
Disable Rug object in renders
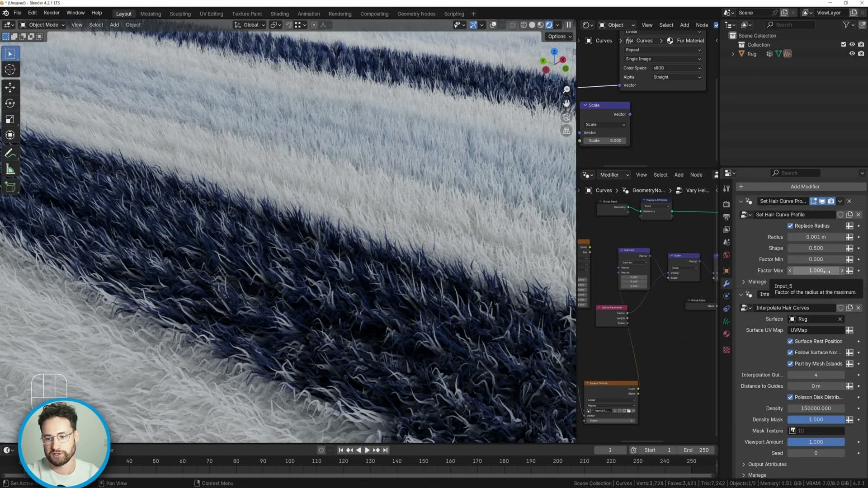861,54
